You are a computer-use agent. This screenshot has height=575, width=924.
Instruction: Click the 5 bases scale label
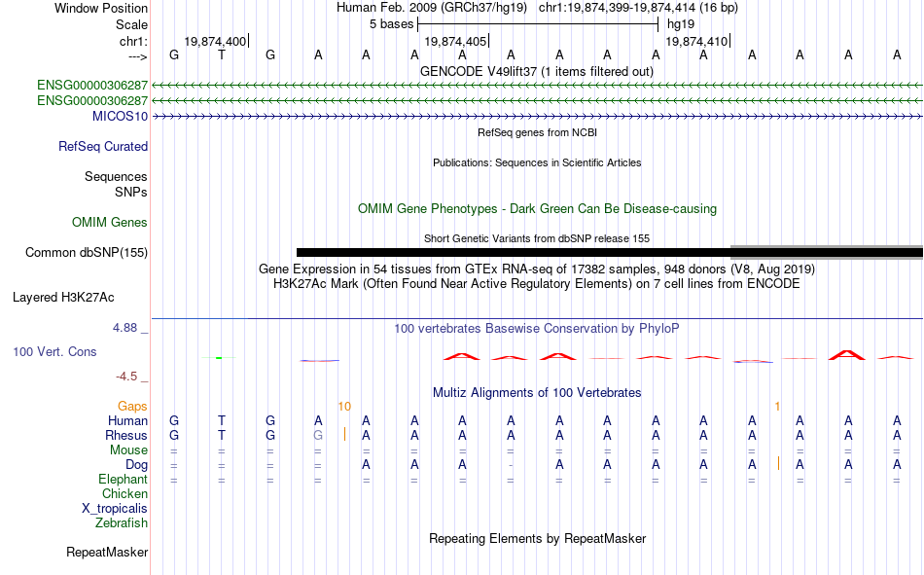pos(391,24)
